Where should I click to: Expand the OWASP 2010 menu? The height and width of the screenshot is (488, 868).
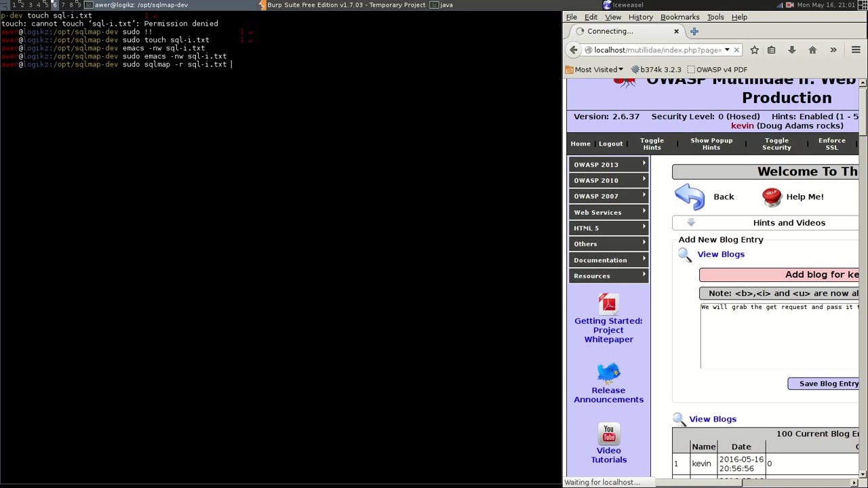pyautogui.click(x=608, y=180)
